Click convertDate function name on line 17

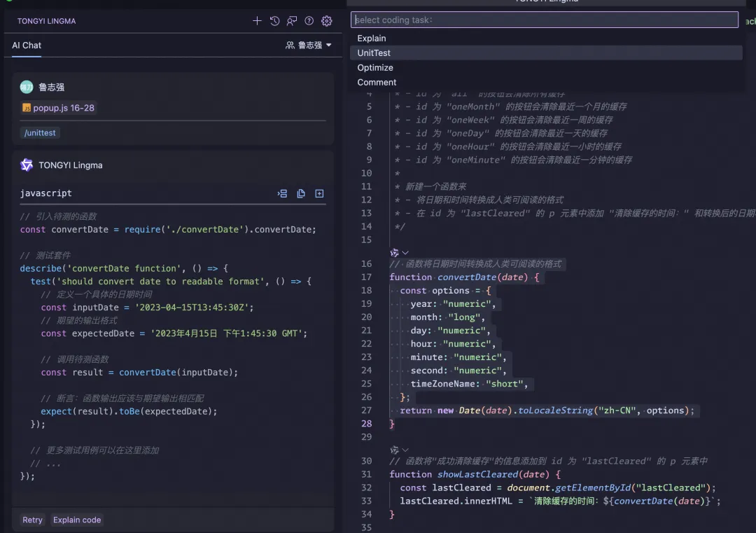click(467, 277)
